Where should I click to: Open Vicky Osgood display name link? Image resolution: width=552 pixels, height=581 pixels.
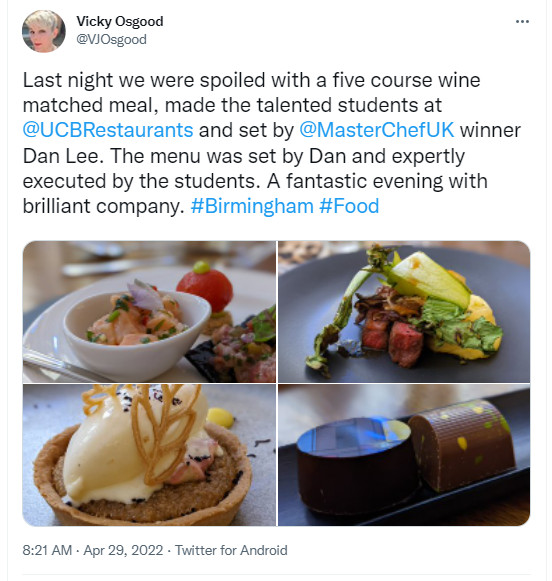[120, 21]
